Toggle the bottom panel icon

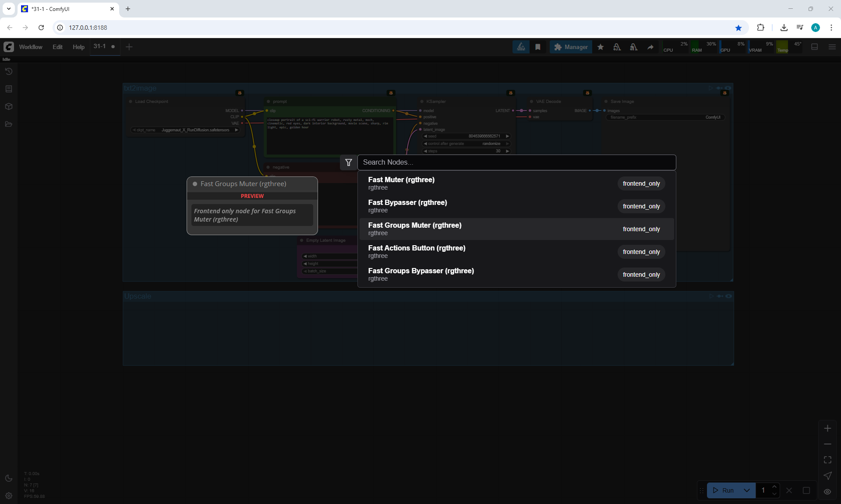[x=815, y=47]
